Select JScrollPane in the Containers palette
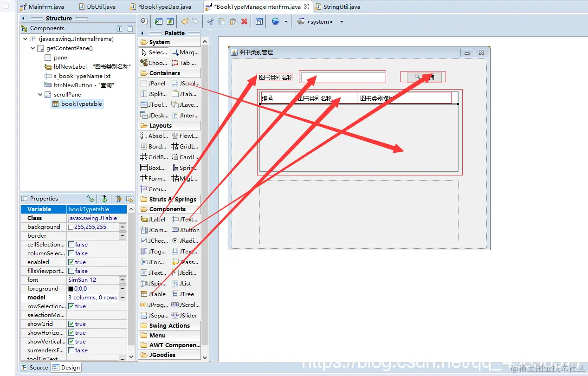Image resolution: width=588 pixels, height=376 pixels. [x=185, y=84]
